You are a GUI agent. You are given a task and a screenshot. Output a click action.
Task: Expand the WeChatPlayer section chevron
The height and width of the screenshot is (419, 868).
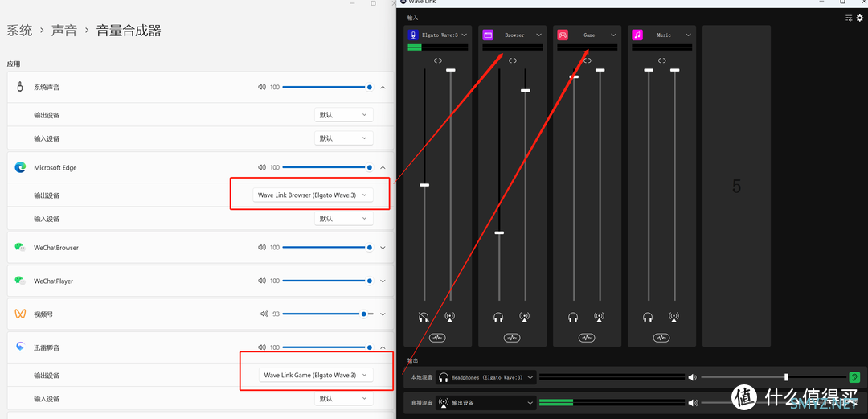383,281
